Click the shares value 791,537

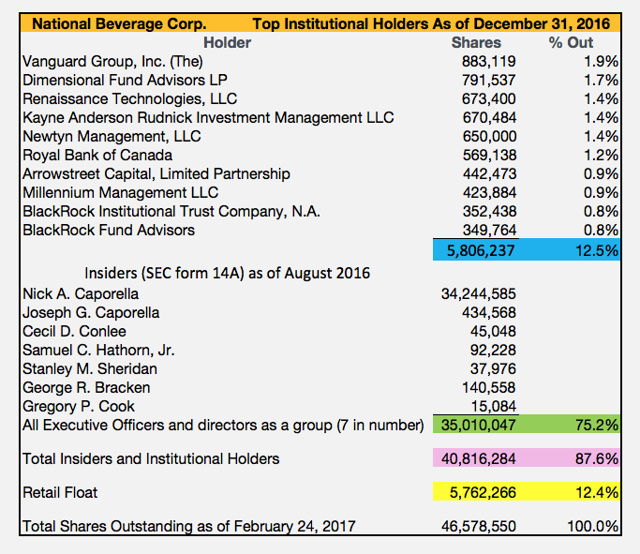(489, 80)
